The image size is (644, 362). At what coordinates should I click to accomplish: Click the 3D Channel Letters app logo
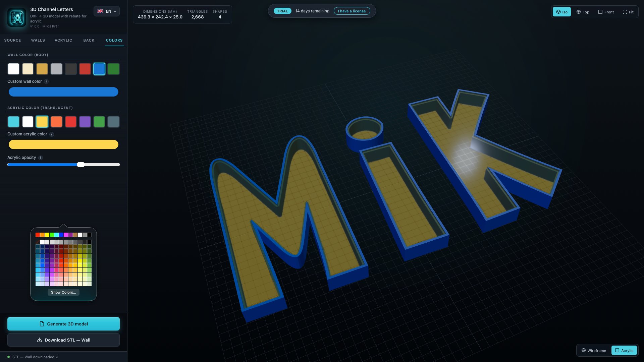click(17, 17)
